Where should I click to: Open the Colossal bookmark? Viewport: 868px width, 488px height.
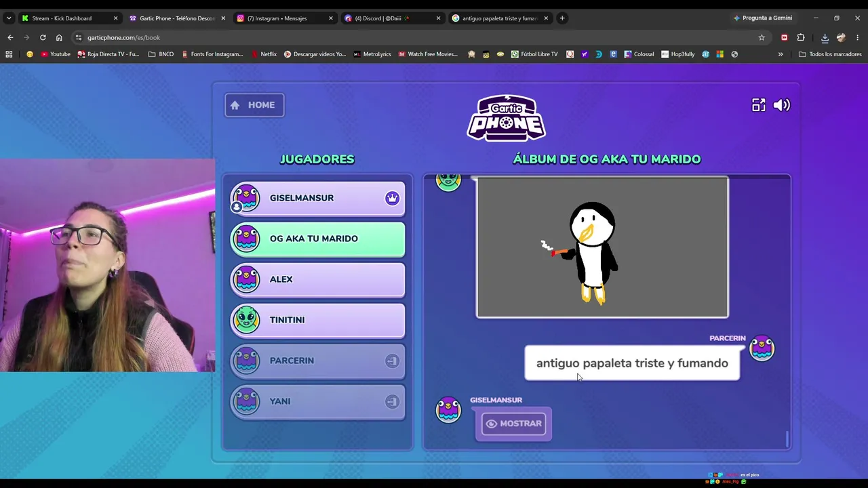point(639,54)
